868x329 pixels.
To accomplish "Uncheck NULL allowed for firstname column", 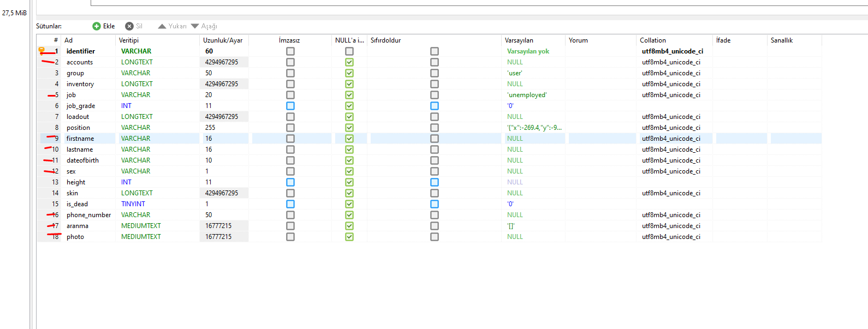I will click(349, 139).
